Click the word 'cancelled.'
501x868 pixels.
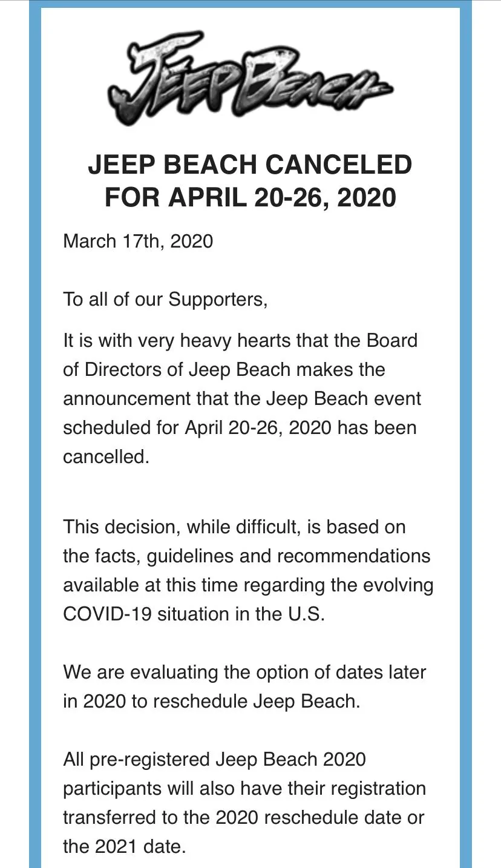106,456
